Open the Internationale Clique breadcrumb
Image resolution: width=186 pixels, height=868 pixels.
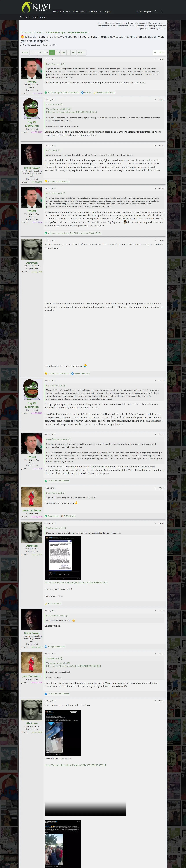[x=55, y=32]
